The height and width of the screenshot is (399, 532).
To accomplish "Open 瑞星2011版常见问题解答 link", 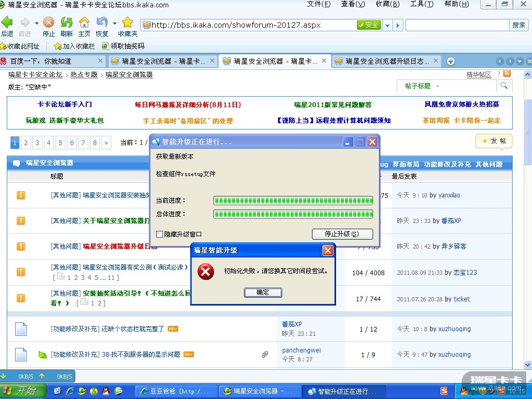I will [x=332, y=105].
